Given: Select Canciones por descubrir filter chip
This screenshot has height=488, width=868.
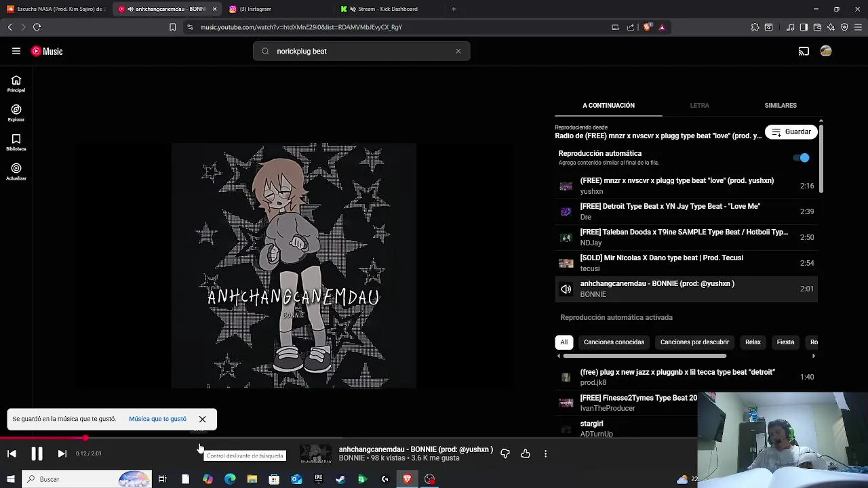Looking at the screenshot, I should pyautogui.click(x=694, y=342).
